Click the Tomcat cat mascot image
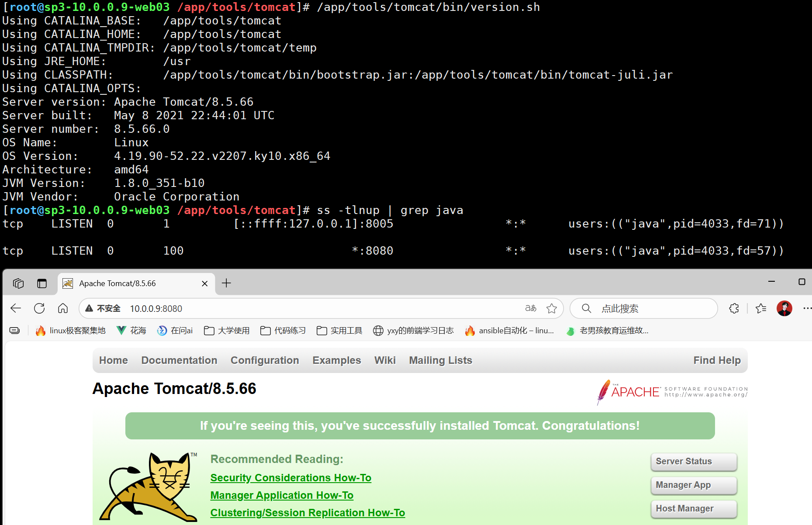 149,487
